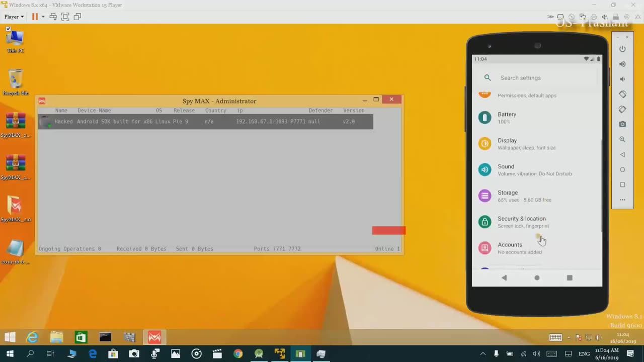Open Security & location settings
The width and height of the screenshot is (644, 362).
537,222
